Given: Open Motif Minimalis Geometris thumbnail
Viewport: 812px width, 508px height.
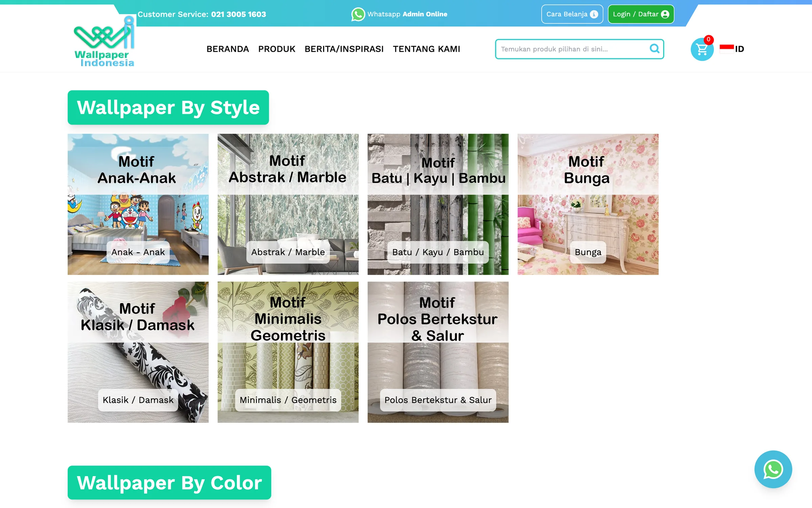Looking at the screenshot, I should [288, 352].
